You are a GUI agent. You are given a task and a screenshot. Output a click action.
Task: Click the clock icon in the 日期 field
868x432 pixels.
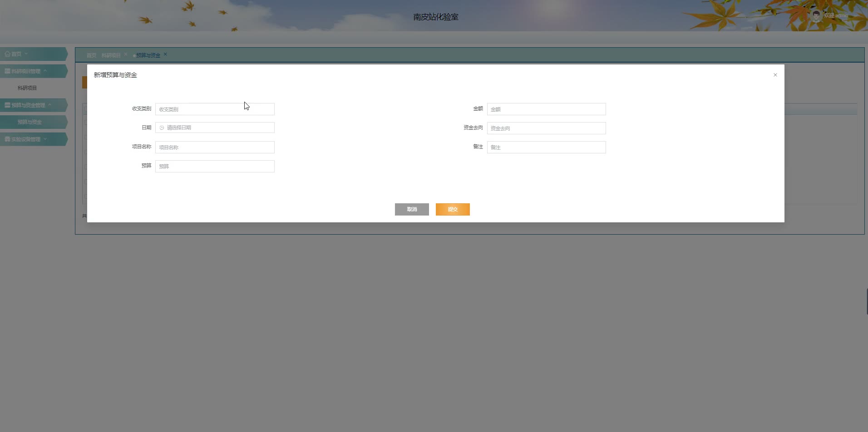tap(162, 128)
